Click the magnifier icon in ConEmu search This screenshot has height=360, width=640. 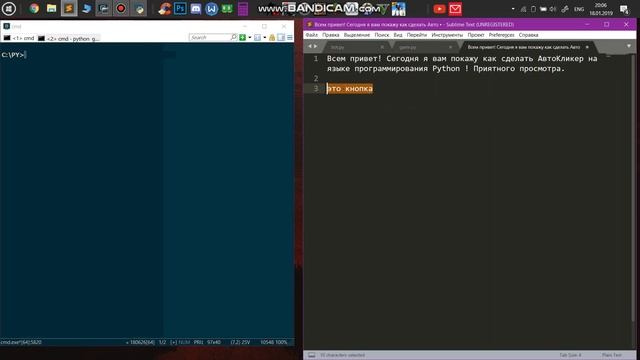click(x=233, y=37)
